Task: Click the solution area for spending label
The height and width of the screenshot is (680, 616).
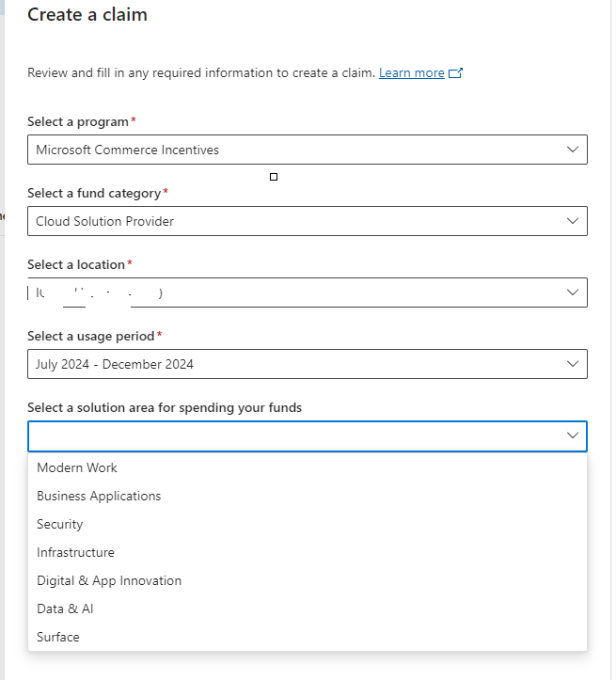Action: (165, 407)
